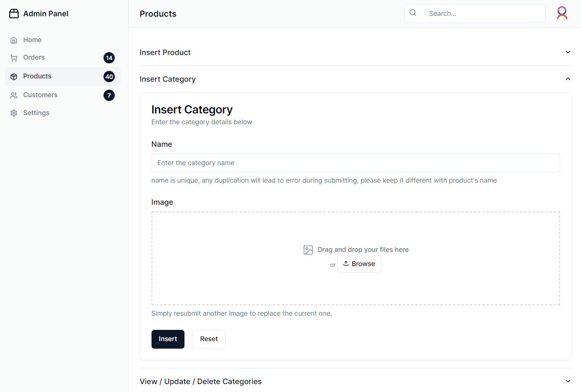Click the Customers count badge 7
Screen dimensions: 581x392
click(x=109, y=95)
